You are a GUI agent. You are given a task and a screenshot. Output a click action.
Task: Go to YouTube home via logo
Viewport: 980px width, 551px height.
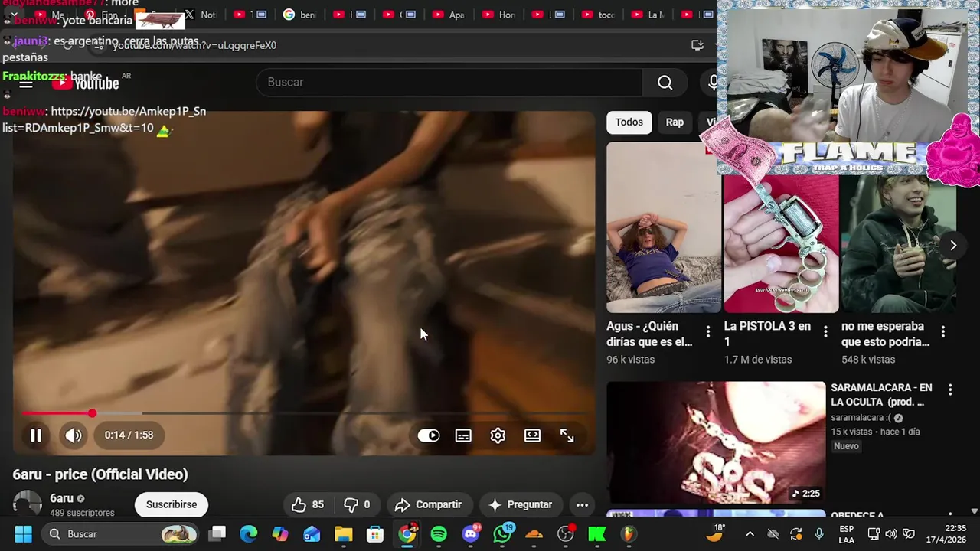coord(86,83)
